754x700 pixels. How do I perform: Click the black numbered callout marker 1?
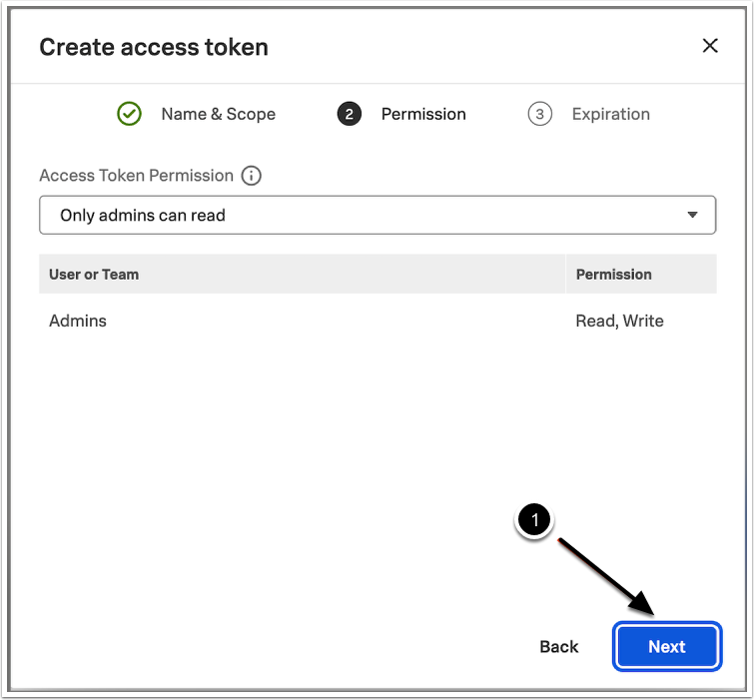coord(536,521)
